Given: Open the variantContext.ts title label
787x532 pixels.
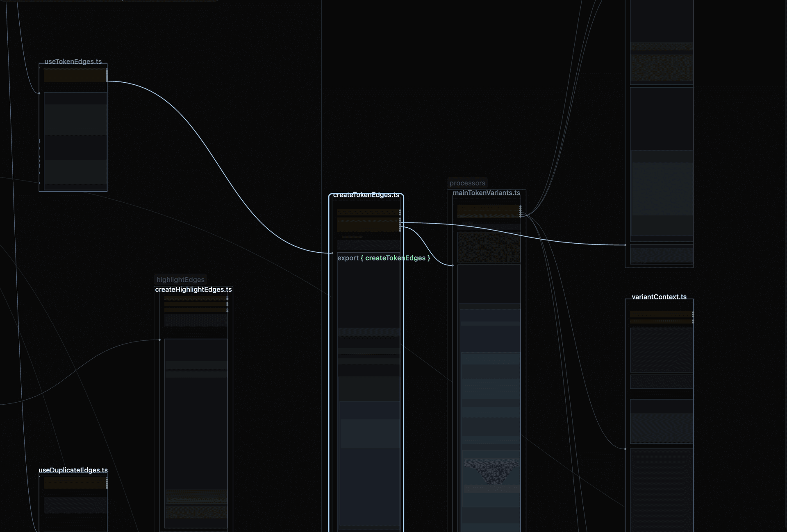Looking at the screenshot, I should pos(659,297).
